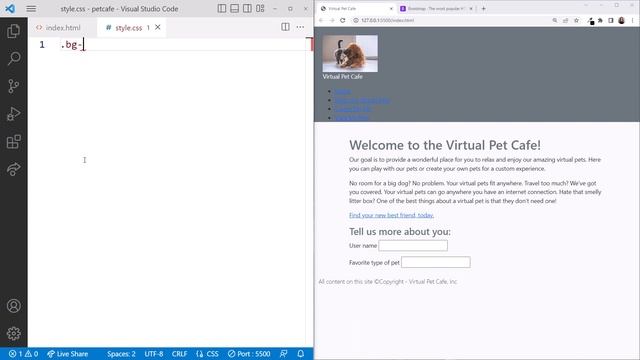640x360 pixels.
Task: Stop the Live Server on Port 5500
Action: (249, 354)
